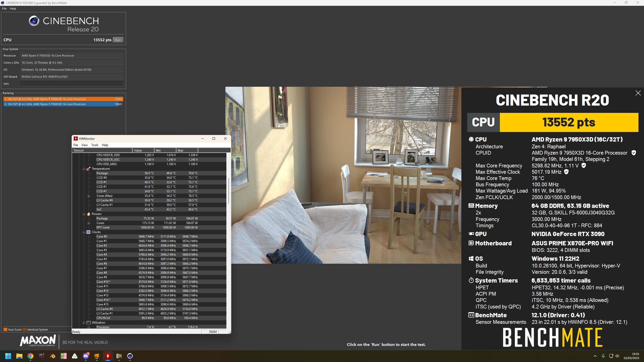
Task: Click the Run button next to CPU score
Action: click(118, 40)
